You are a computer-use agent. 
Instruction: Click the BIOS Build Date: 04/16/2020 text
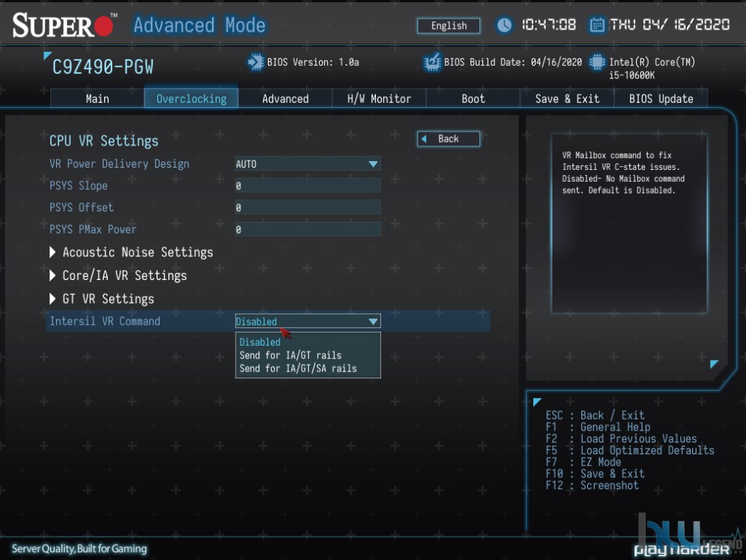point(513,62)
